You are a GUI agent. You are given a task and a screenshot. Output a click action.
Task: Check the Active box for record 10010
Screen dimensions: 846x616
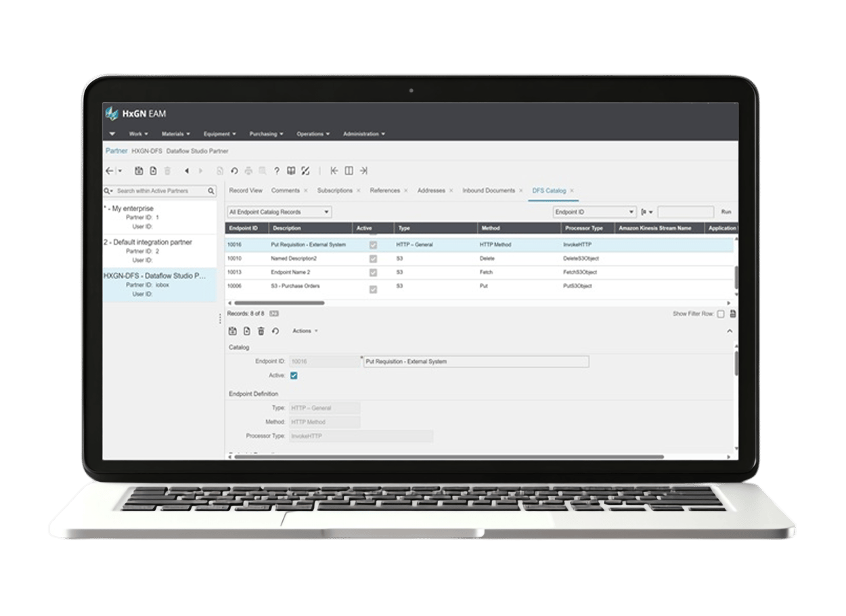pyautogui.click(x=372, y=259)
